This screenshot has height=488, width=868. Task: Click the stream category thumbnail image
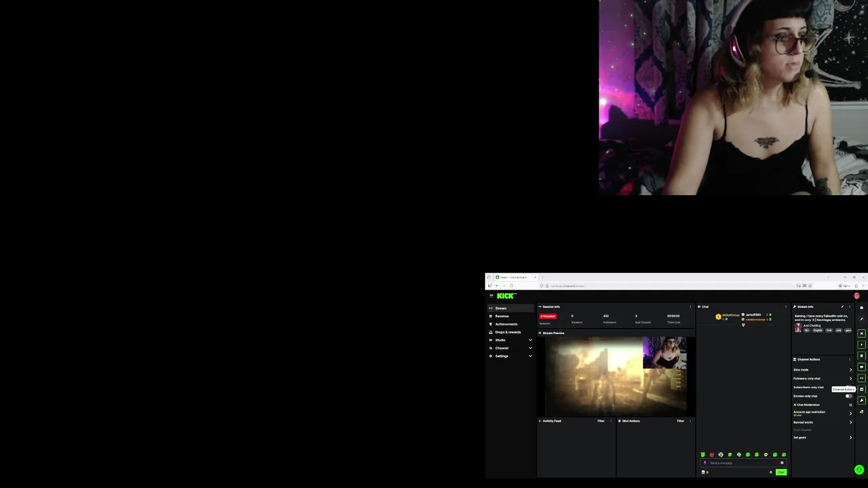(x=798, y=327)
